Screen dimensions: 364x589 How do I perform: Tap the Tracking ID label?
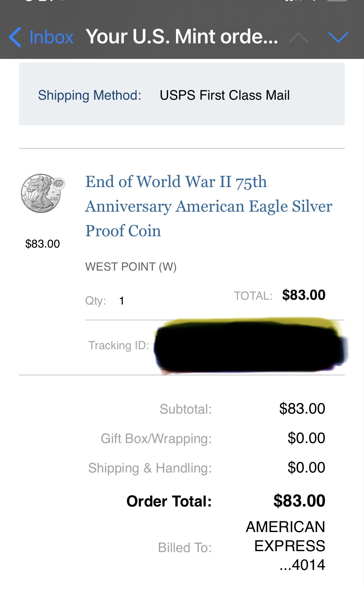[x=119, y=345]
